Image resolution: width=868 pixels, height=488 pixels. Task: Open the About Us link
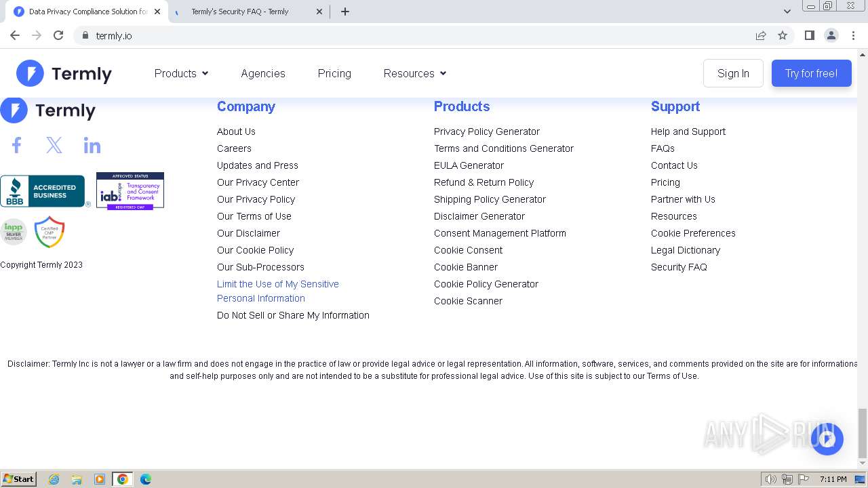tap(236, 131)
